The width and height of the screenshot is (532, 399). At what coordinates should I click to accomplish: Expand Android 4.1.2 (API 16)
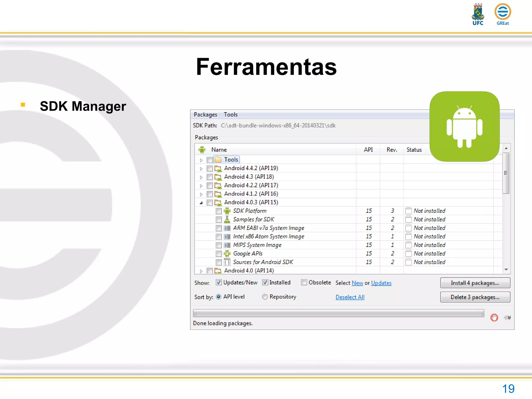[x=201, y=194]
